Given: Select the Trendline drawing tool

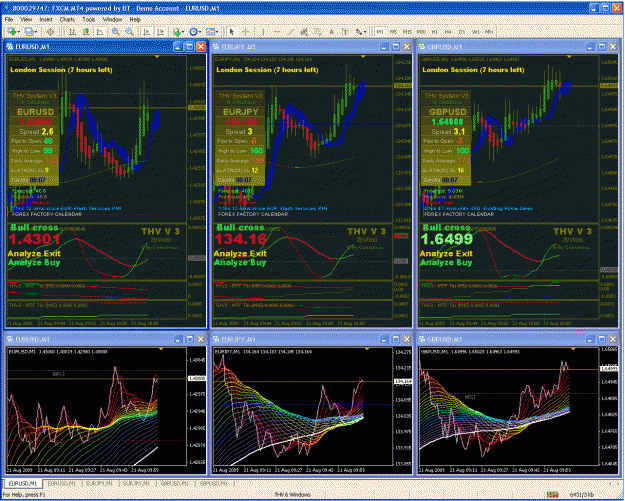Looking at the screenshot, I should pyautogui.click(x=291, y=32).
